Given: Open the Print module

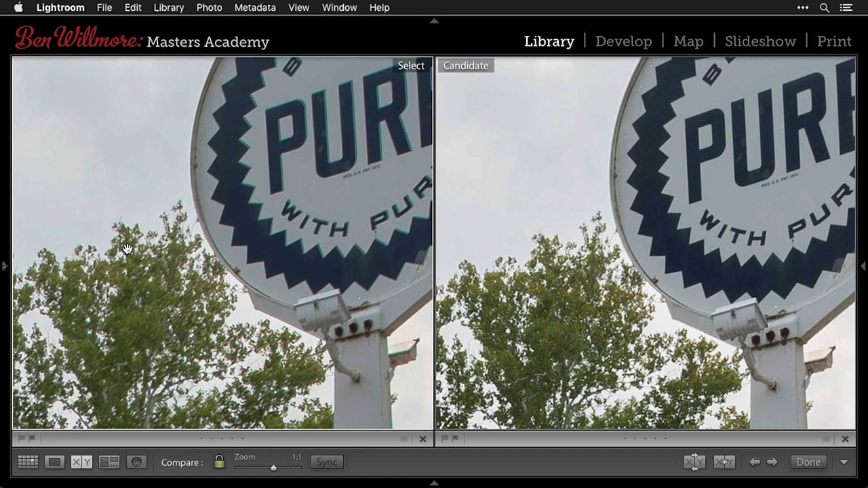Looking at the screenshot, I should click(x=834, y=41).
